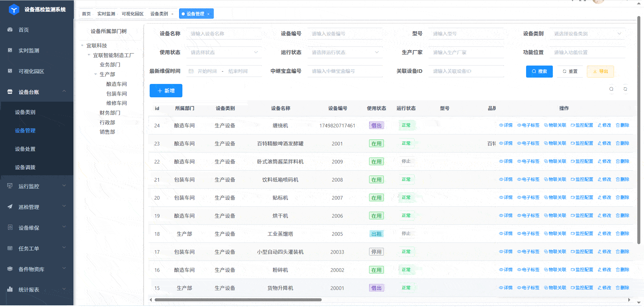
Task: Click the round refresh icon above table
Action: [x=625, y=89]
